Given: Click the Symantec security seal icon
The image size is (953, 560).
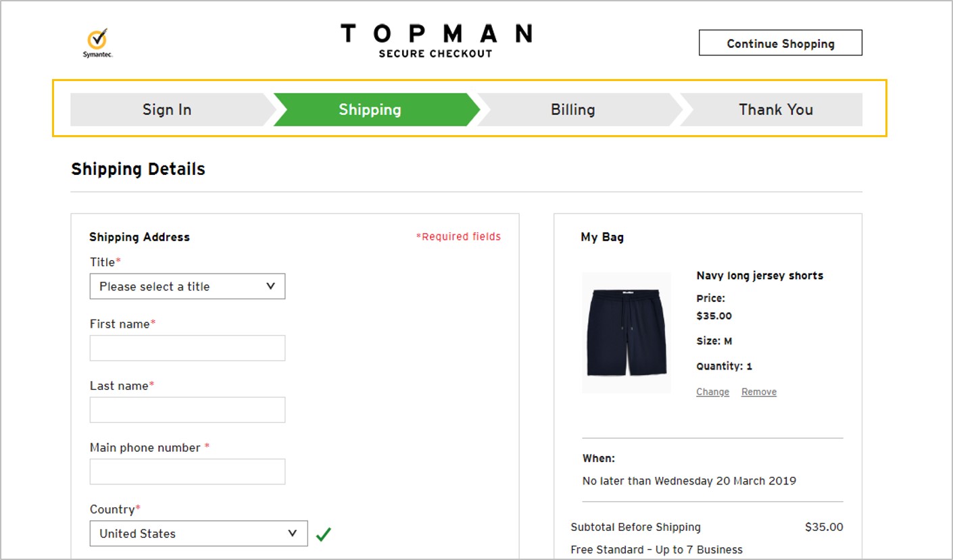Looking at the screenshot, I should (x=98, y=42).
